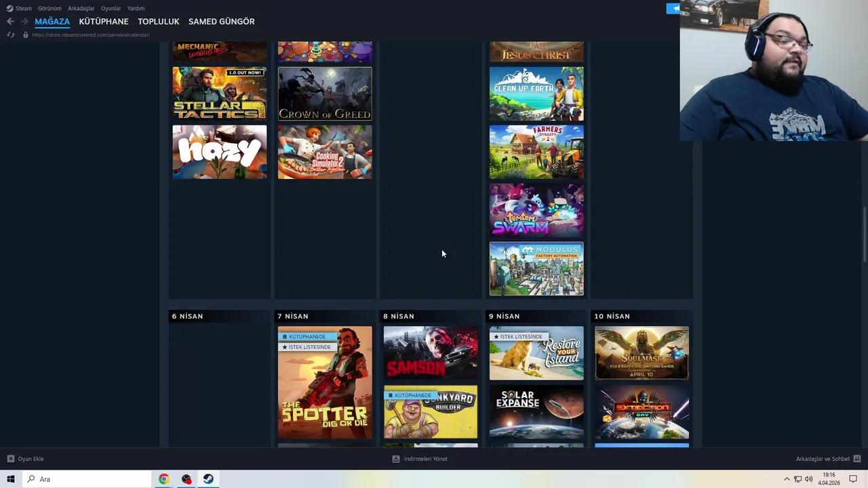Screen dimensions: 868x488
Task: Open the Extinction Day tile
Action: pos(642,412)
